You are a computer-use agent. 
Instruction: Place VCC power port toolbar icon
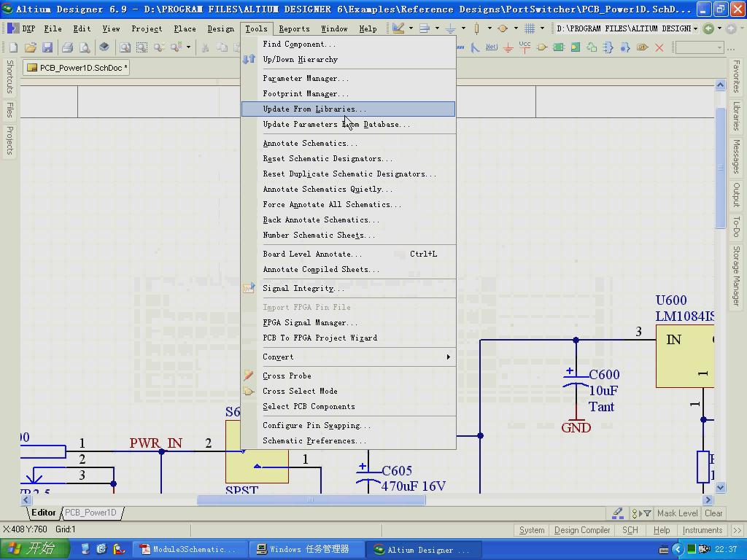point(525,47)
